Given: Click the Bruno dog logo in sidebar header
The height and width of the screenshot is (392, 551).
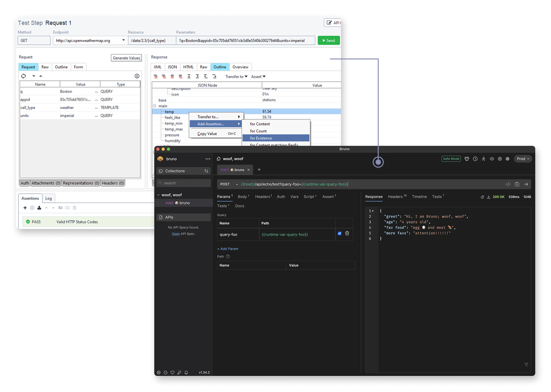Looking at the screenshot, I should (160, 159).
